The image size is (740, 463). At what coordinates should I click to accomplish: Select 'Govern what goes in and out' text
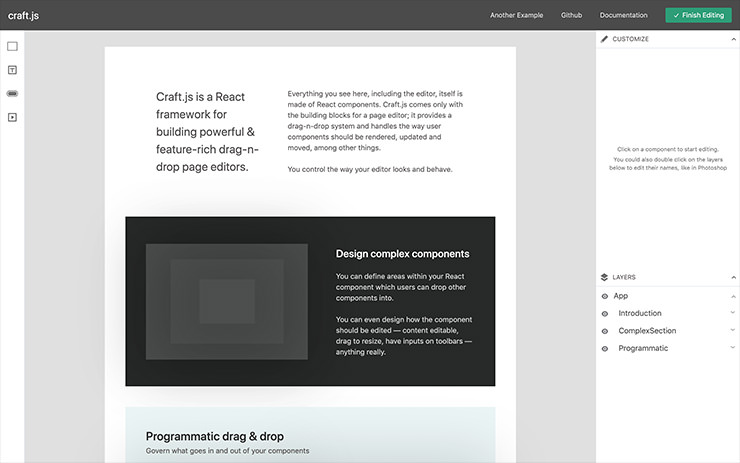[x=227, y=451]
